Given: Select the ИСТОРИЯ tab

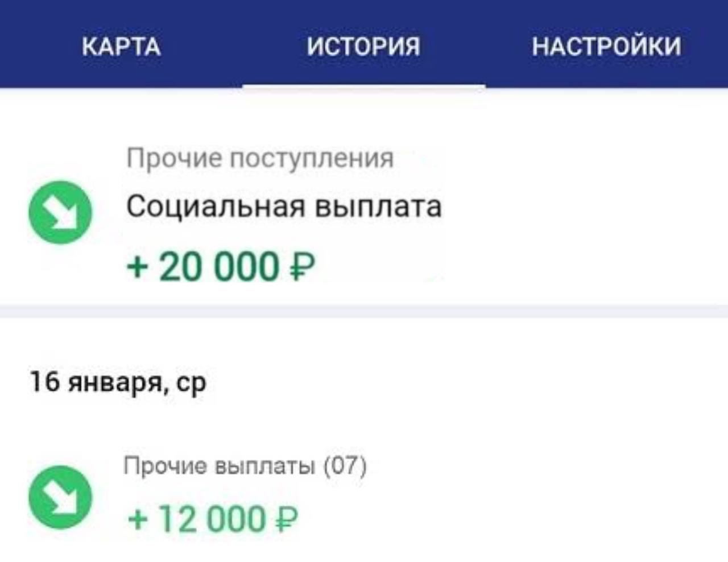Looking at the screenshot, I should click(364, 46).
